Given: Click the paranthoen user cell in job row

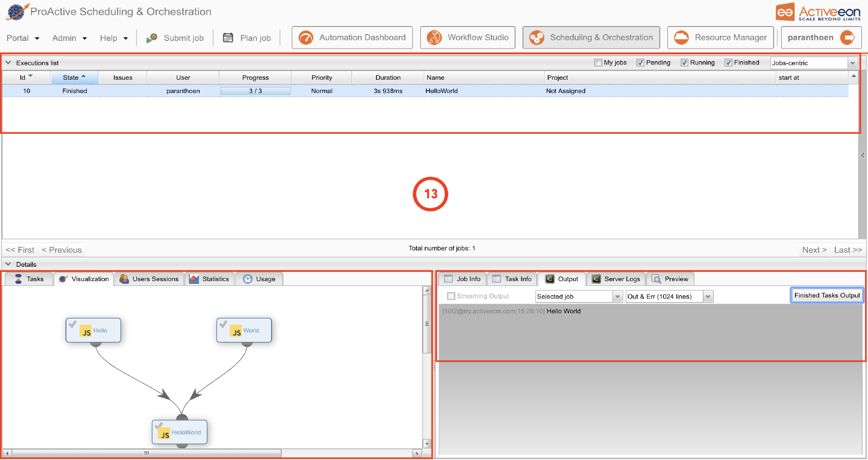Looking at the screenshot, I should (183, 91).
